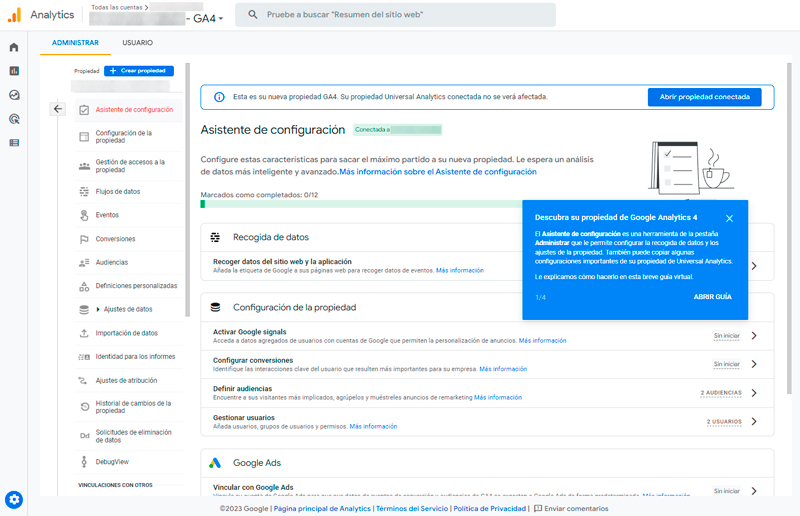Viewport: 800px width, 516px height.
Task: Expand the Ajustes de datos submenu triangle
Action: click(98, 309)
